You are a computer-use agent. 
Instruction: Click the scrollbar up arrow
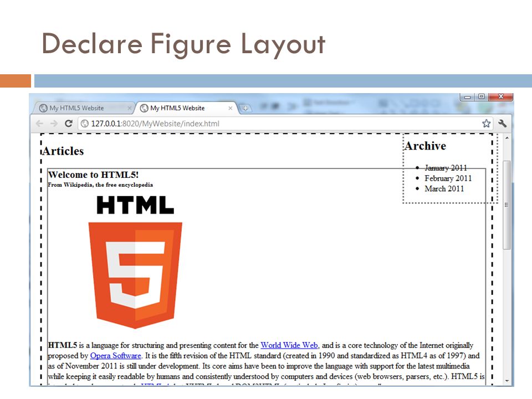pos(507,138)
